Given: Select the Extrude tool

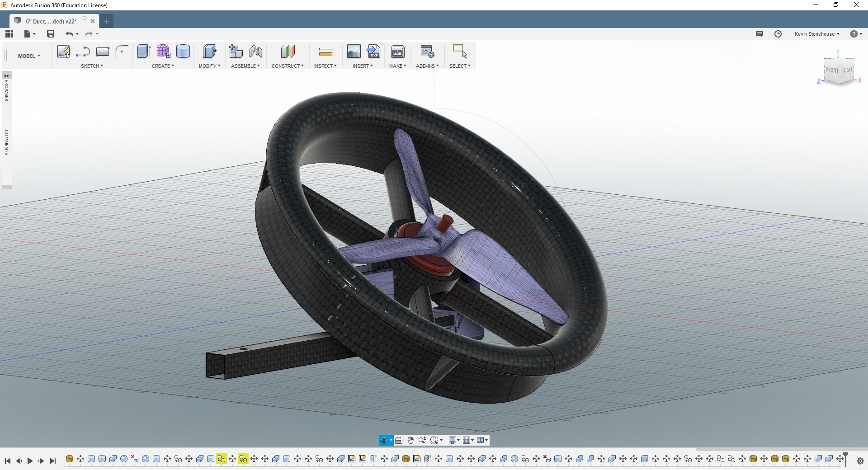Looking at the screenshot, I should pos(144,52).
